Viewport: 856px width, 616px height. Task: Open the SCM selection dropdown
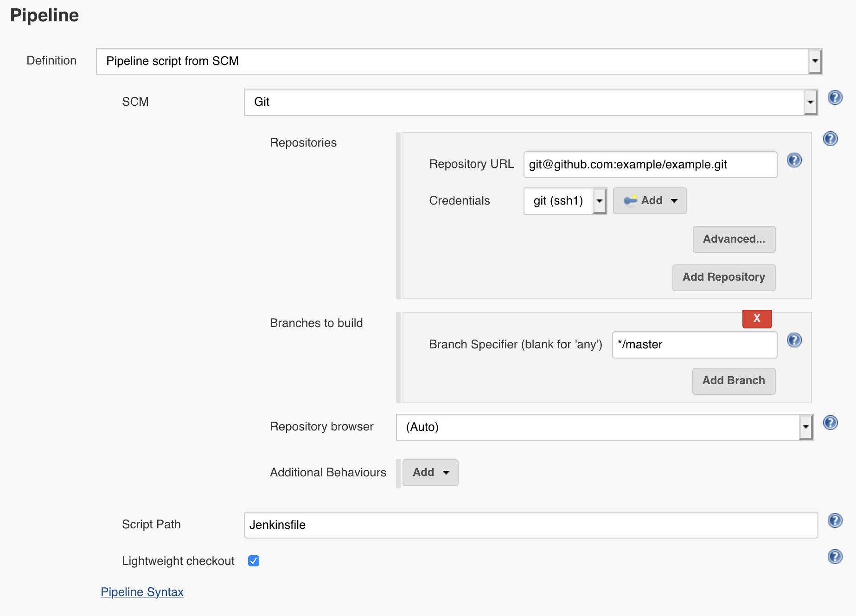(x=810, y=102)
